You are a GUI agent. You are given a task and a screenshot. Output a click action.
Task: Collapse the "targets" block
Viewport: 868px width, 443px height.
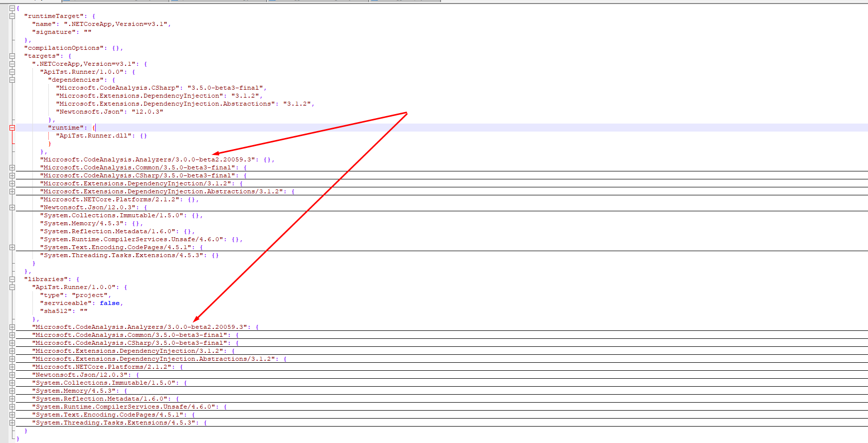pyautogui.click(x=12, y=56)
